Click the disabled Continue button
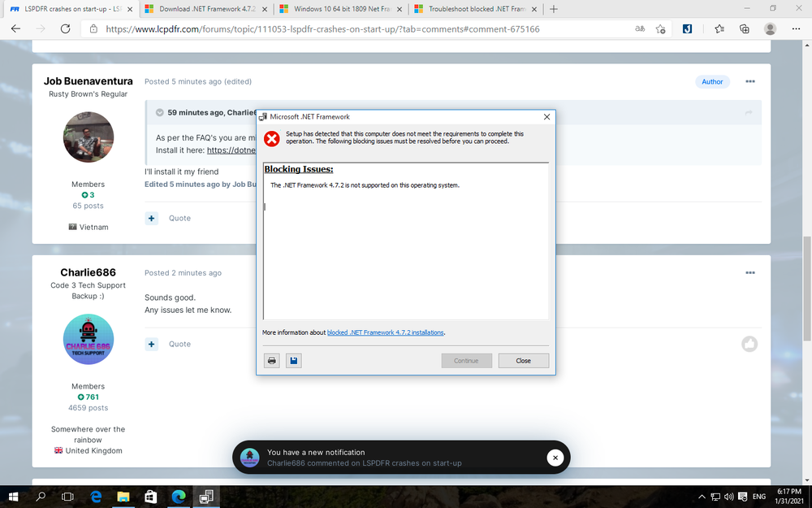Image resolution: width=812 pixels, height=508 pixels. [x=466, y=361]
